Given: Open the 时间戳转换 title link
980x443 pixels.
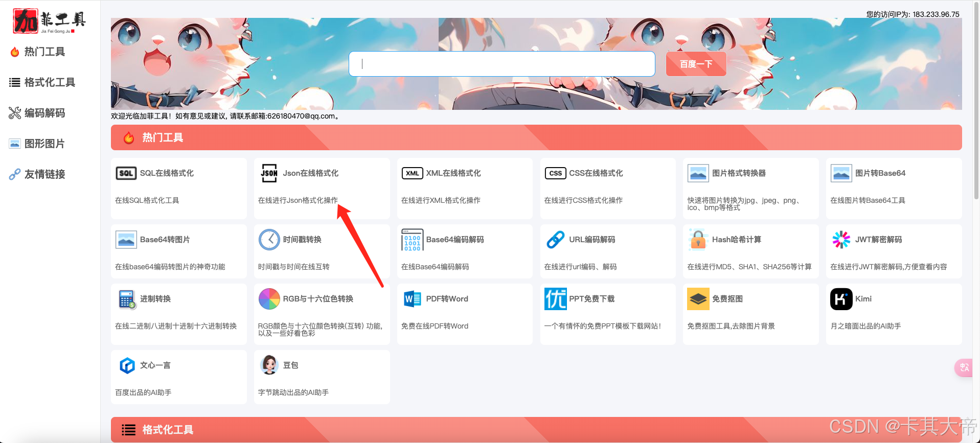Looking at the screenshot, I should (302, 240).
